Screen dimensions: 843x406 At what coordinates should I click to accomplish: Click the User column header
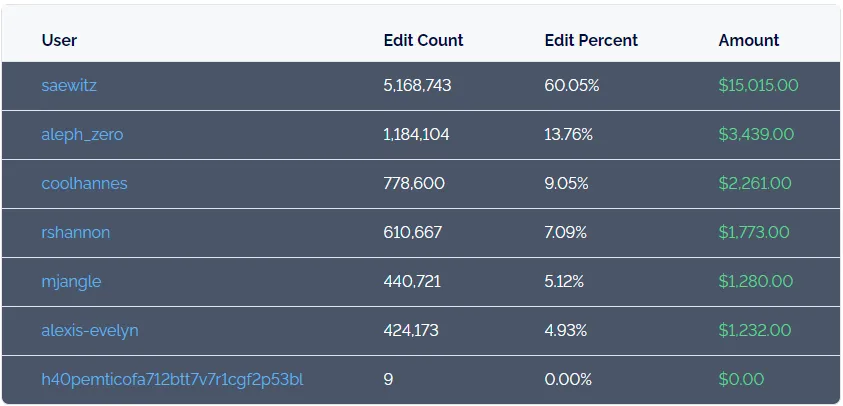[x=59, y=40]
